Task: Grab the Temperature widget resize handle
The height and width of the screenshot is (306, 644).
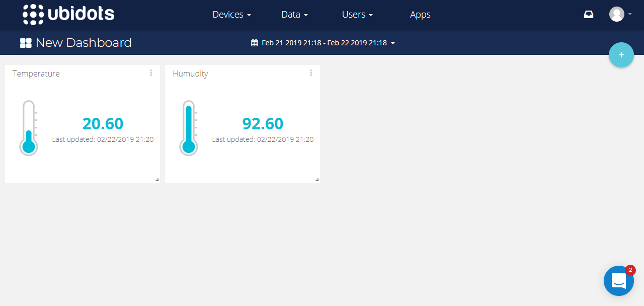Action: coord(157,180)
